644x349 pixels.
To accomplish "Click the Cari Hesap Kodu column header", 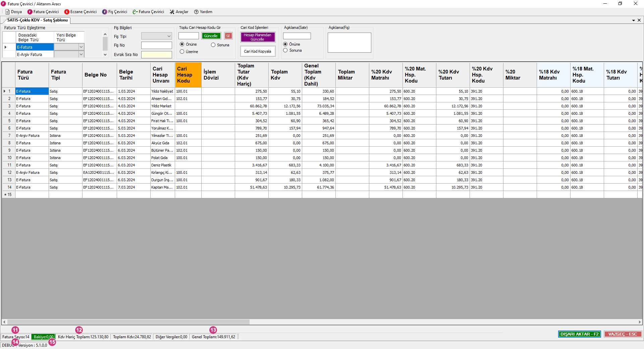I will (188, 75).
